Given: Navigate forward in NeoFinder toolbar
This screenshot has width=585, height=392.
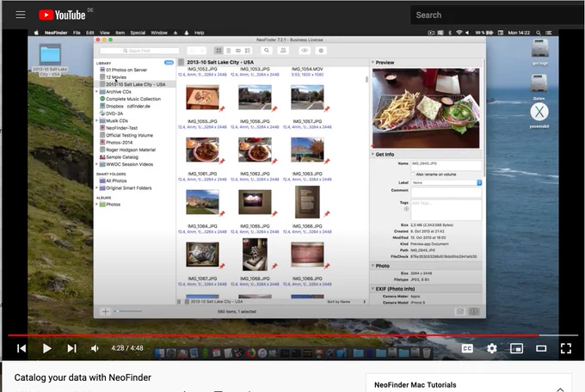Looking at the screenshot, I should [201, 51].
